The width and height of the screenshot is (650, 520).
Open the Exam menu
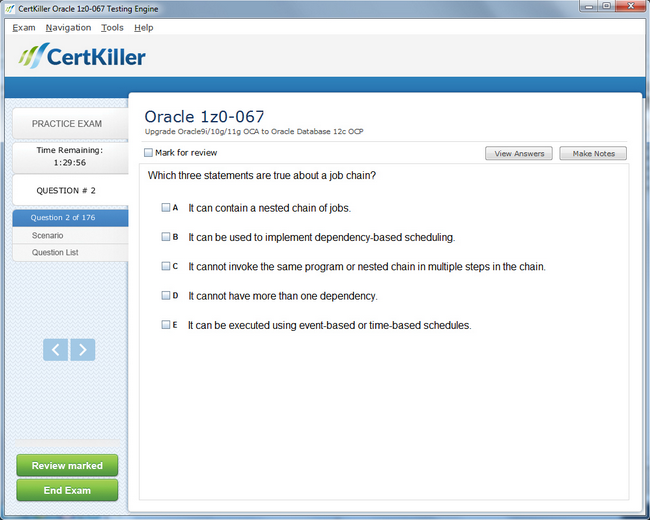(x=24, y=28)
